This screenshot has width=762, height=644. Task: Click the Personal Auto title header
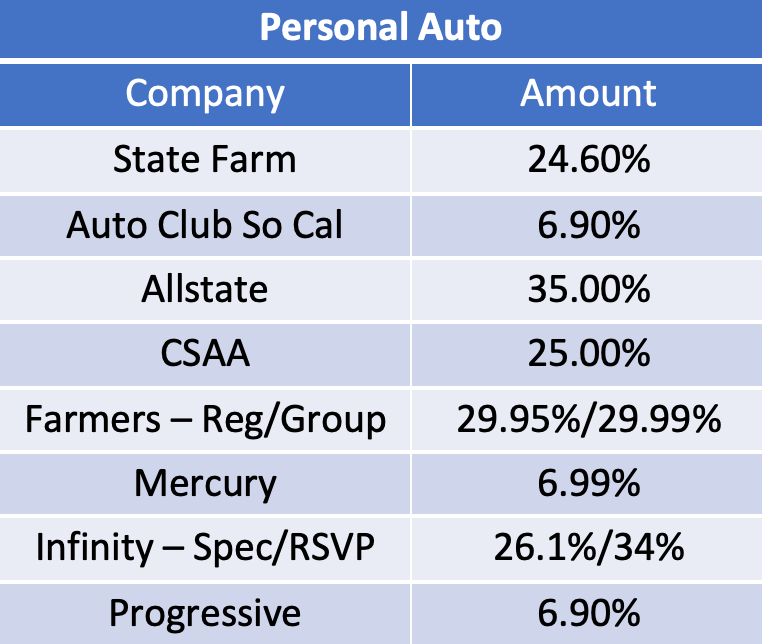pyautogui.click(x=381, y=29)
